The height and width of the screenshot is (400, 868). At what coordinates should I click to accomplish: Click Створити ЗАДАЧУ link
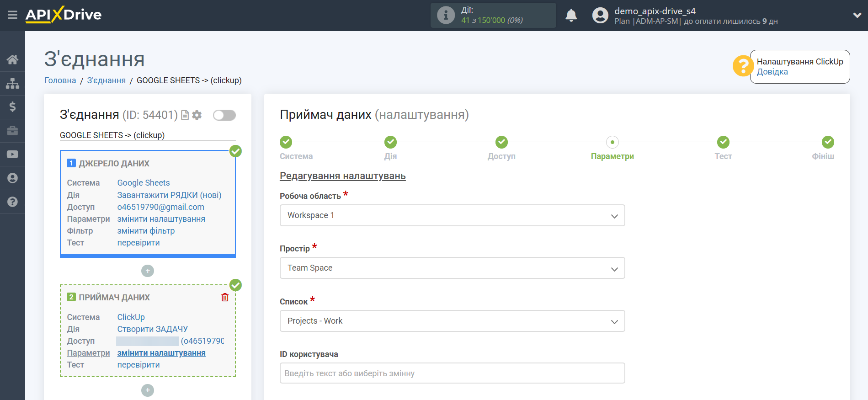pyautogui.click(x=153, y=329)
